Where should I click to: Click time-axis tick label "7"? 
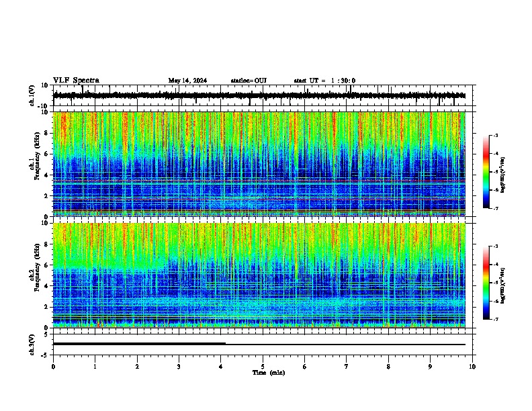pyautogui.click(x=347, y=367)
